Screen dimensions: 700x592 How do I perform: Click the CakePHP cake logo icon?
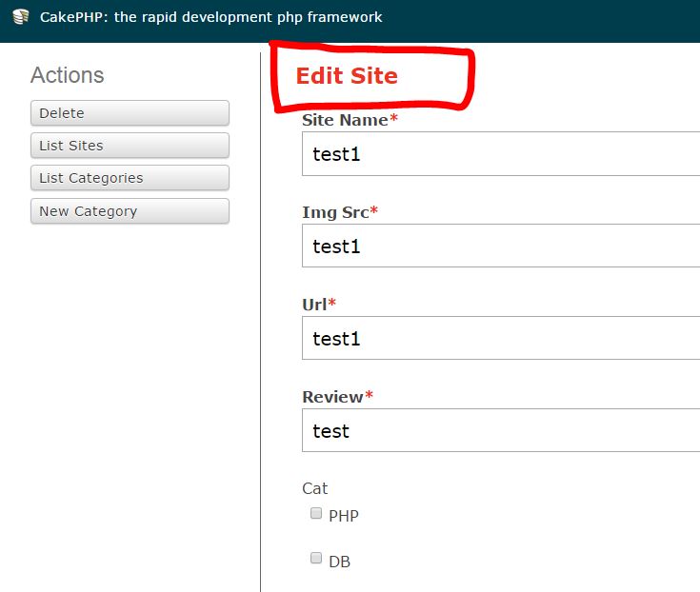pyautogui.click(x=21, y=17)
